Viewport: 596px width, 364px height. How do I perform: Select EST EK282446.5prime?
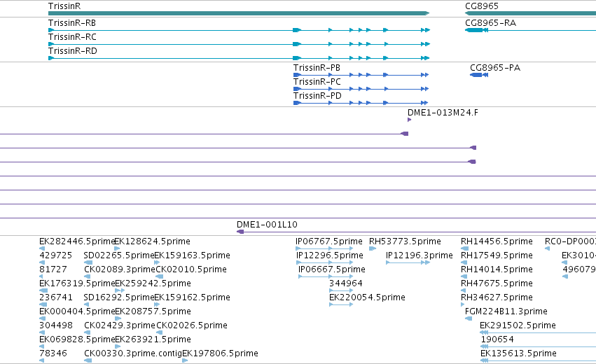[77, 241]
